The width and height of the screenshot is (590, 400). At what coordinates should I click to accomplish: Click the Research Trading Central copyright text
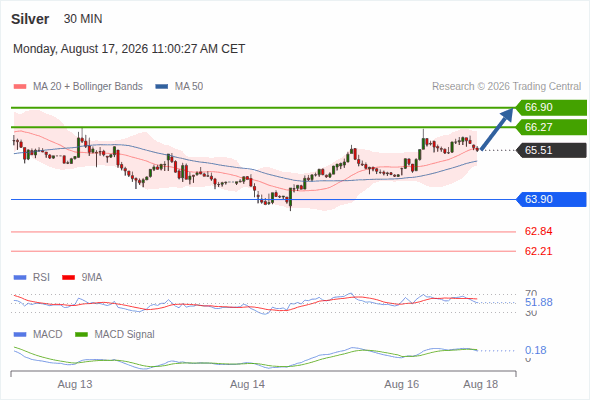pos(506,87)
